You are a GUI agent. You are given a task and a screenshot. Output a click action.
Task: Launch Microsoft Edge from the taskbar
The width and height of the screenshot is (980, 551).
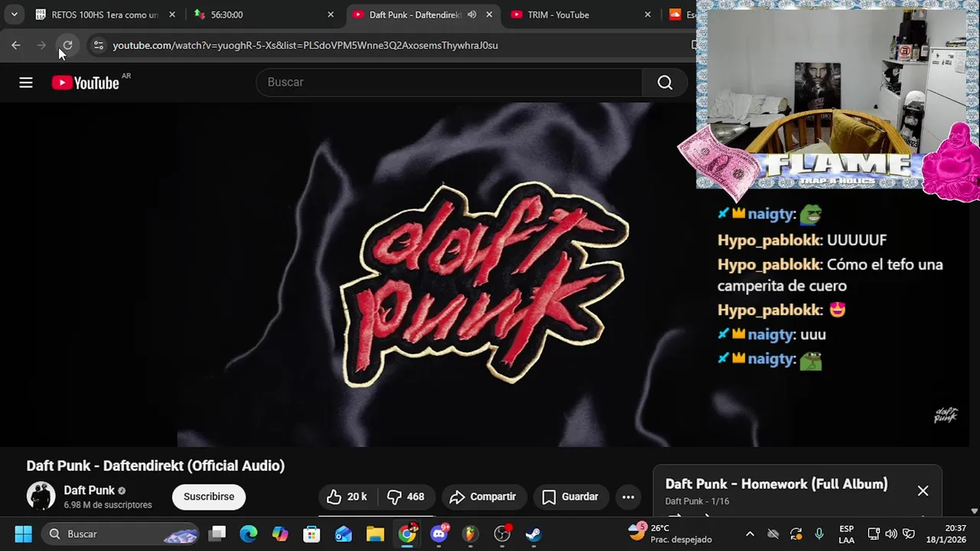click(x=249, y=534)
